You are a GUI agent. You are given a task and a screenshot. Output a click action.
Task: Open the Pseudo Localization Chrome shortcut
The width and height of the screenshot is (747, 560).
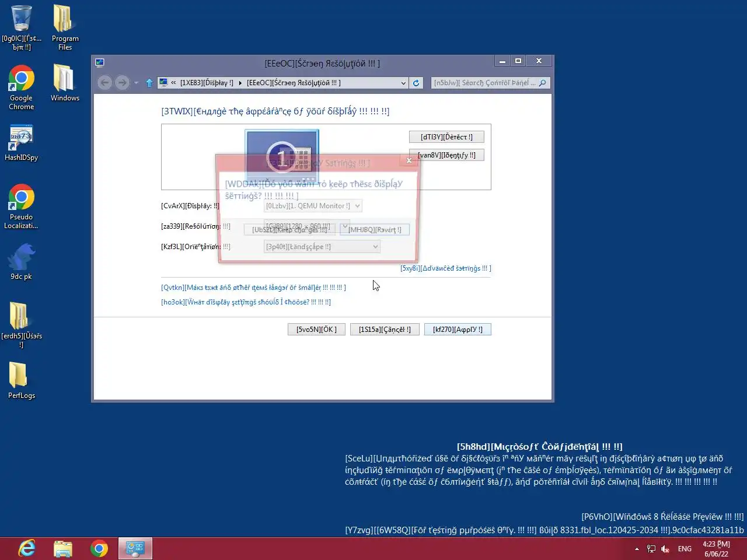point(22,206)
